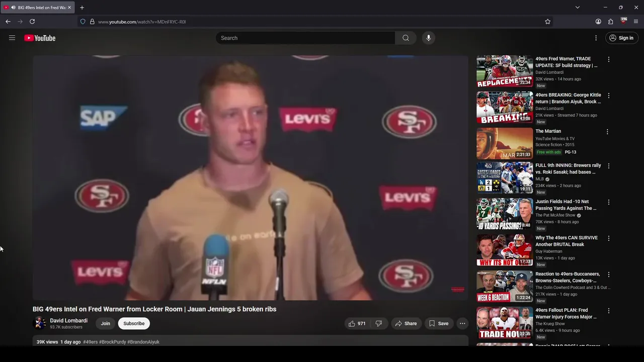Open options menu for The Martian

[607, 132]
